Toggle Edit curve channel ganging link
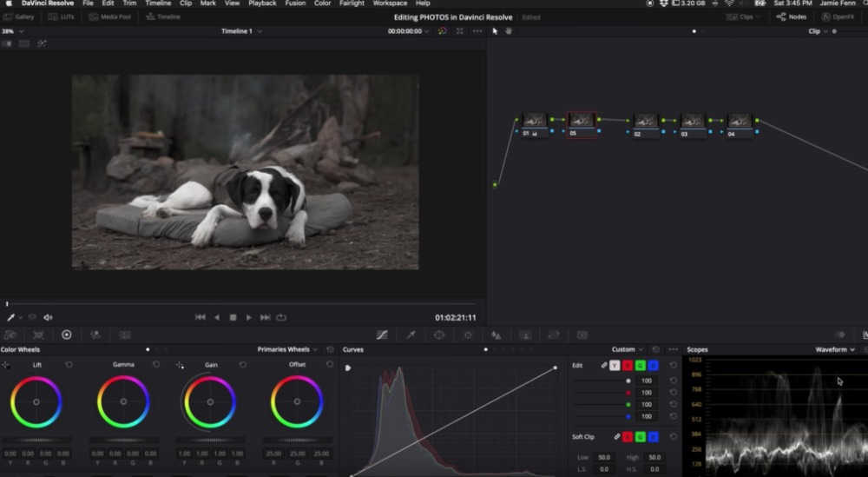Image resolution: width=868 pixels, height=477 pixels. (x=604, y=366)
